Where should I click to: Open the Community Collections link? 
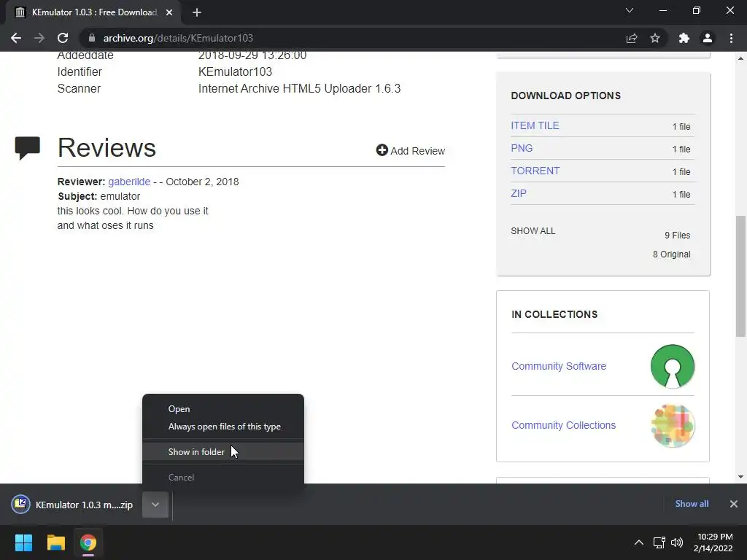[564, 425]
